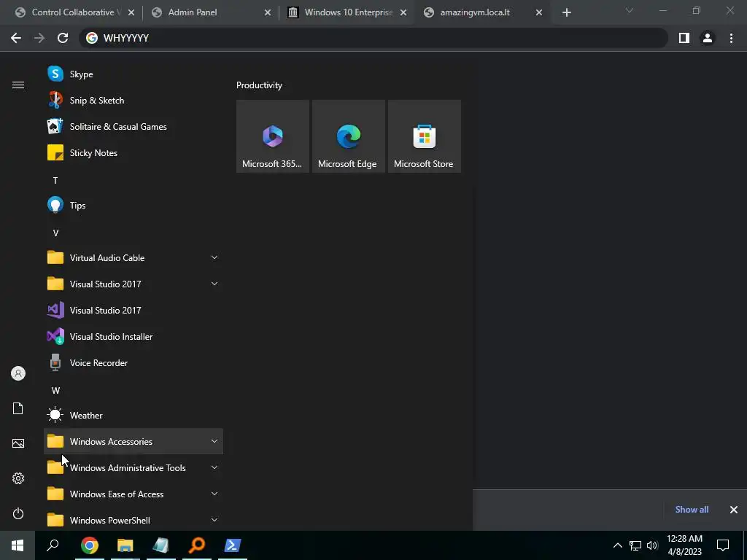Click the Power icon in Start sidebar
The width and height of the screenshot is (747, 560).
18,513
